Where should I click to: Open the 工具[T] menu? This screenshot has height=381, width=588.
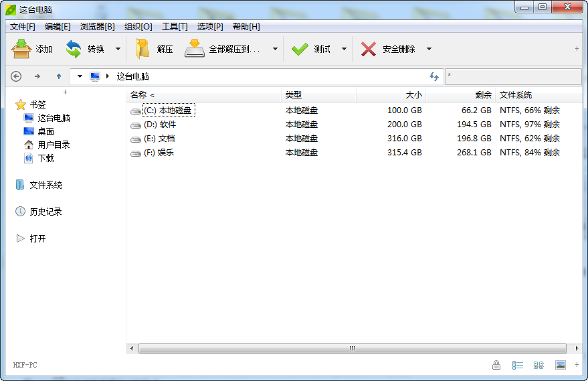click(175, 27)
